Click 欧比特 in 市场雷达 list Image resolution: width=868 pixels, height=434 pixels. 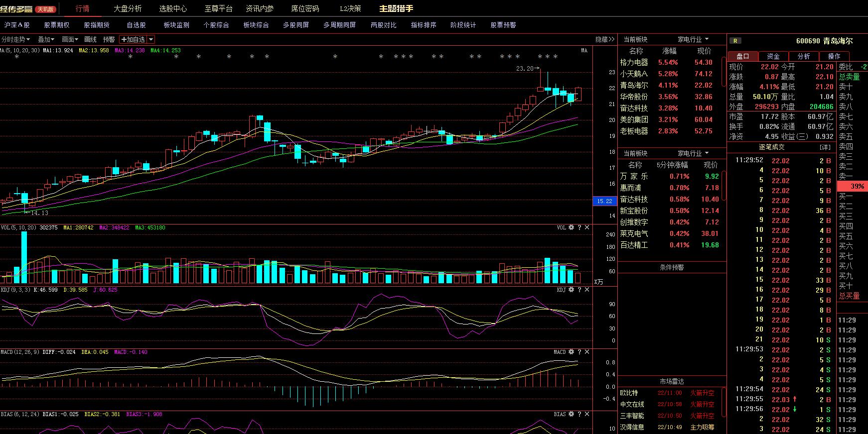tap(629, 393)
